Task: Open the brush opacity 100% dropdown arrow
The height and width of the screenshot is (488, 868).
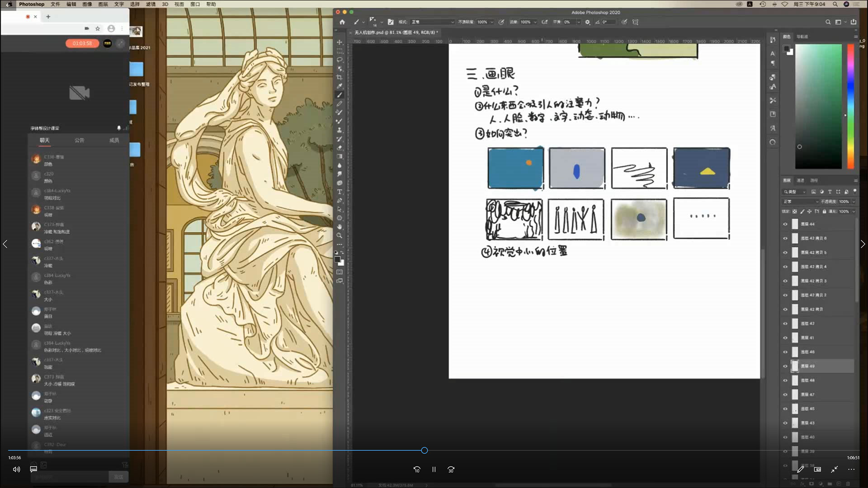Action: [x=492, y=22]
